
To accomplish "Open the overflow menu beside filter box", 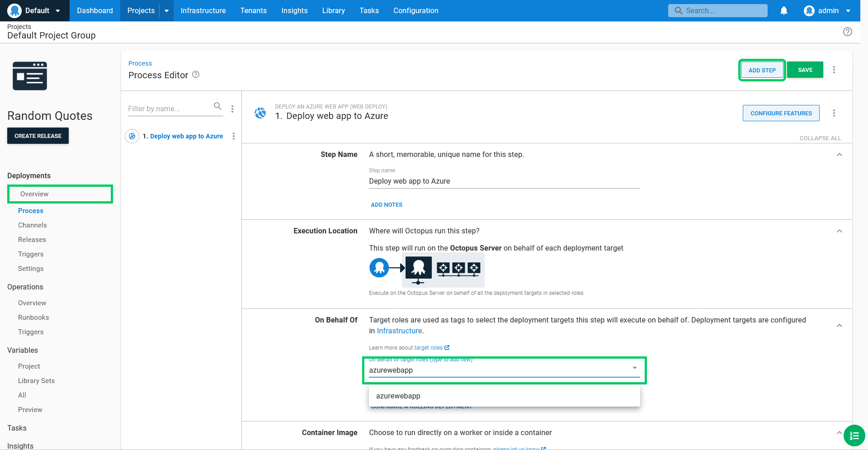I will 232,109.
